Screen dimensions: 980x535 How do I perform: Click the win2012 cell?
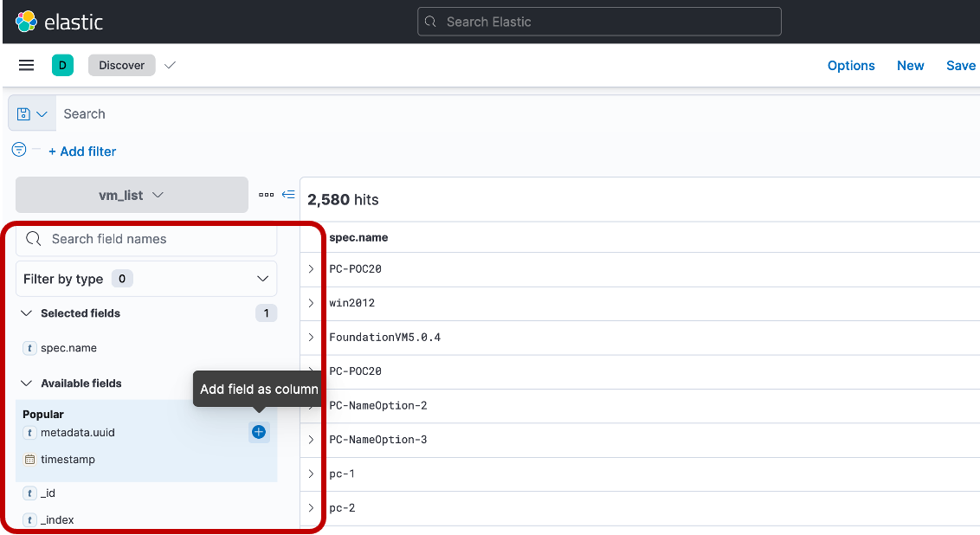tap(351, 303)
